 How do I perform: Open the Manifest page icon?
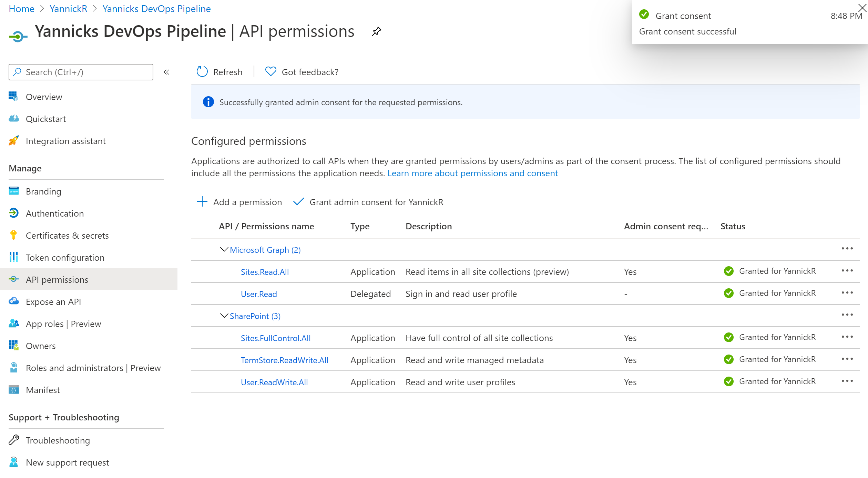tap(13, 390)
